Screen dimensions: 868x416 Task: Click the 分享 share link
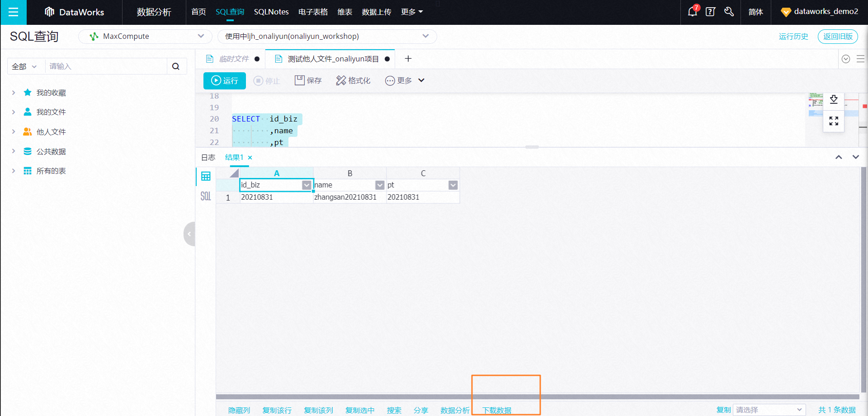[421, 410]
